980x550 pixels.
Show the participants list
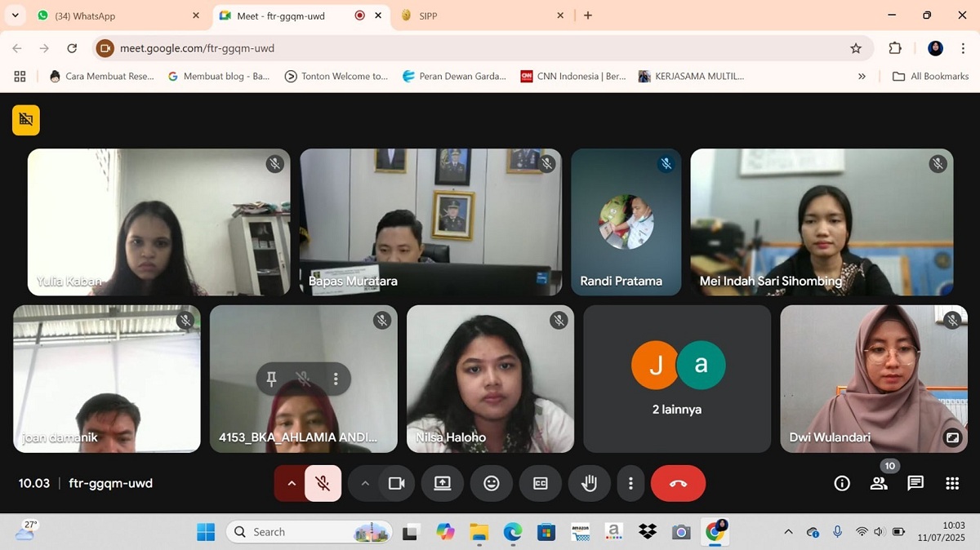coord(879,484)
